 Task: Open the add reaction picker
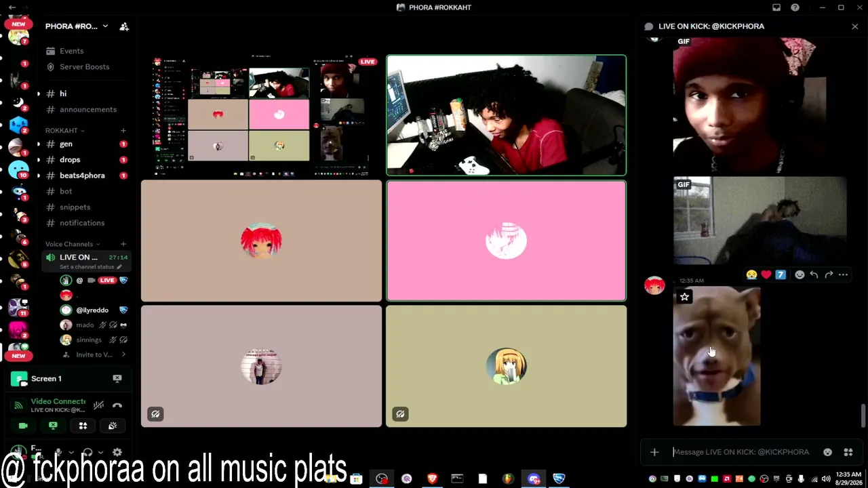click(800, 274)
